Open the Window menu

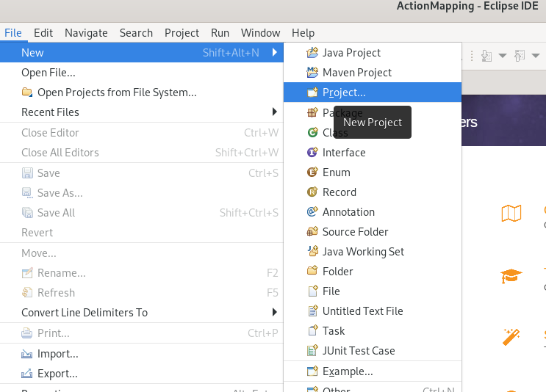click(260, 33)
